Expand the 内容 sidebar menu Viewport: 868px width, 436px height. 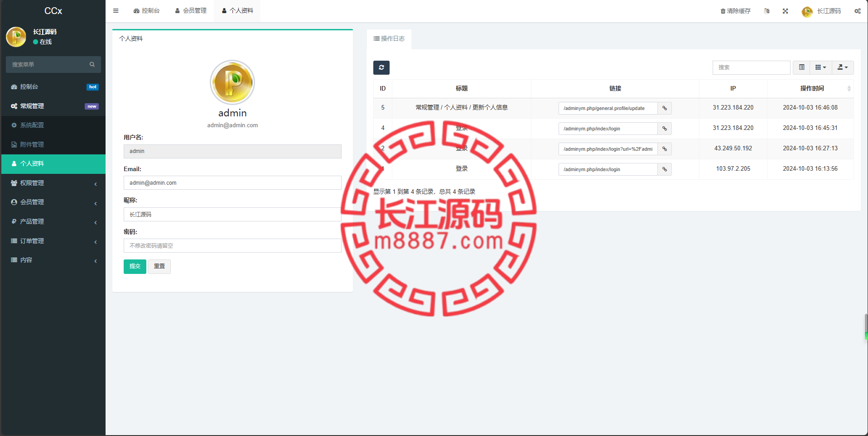click(53, 260)
